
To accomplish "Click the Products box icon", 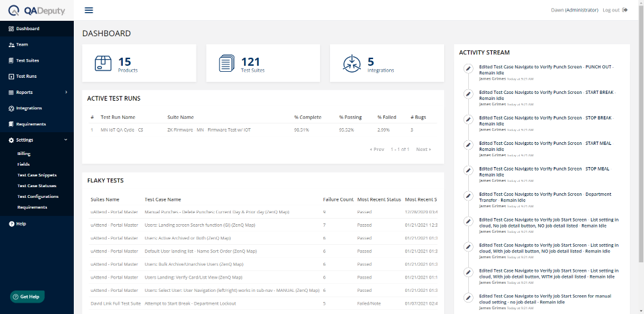I will pos(103,64).
